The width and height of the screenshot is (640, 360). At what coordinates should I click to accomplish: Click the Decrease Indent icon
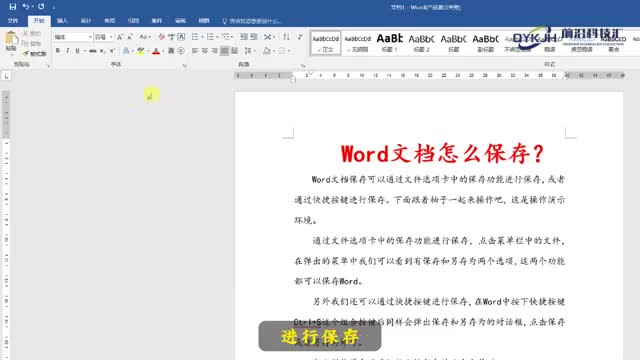244,37
